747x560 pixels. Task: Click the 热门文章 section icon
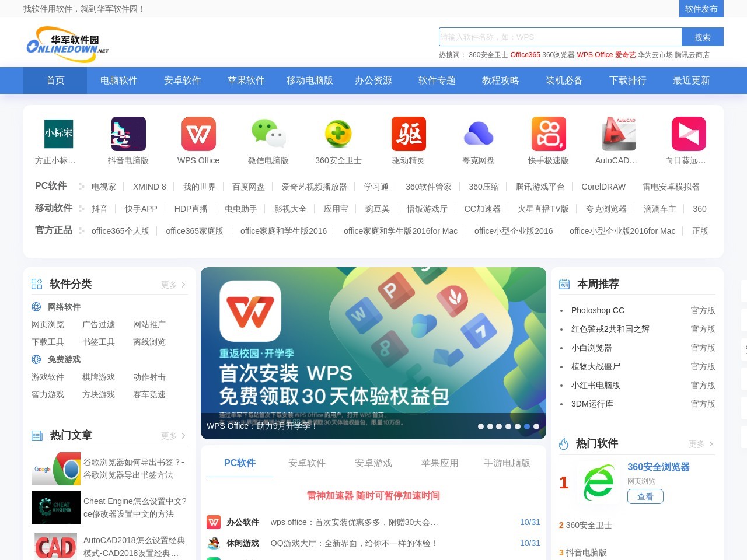(x=37, y=435)
